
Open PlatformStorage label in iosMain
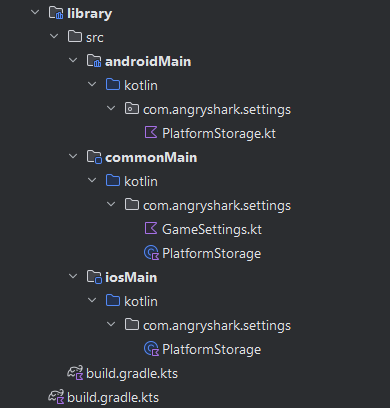pos(211,350)
